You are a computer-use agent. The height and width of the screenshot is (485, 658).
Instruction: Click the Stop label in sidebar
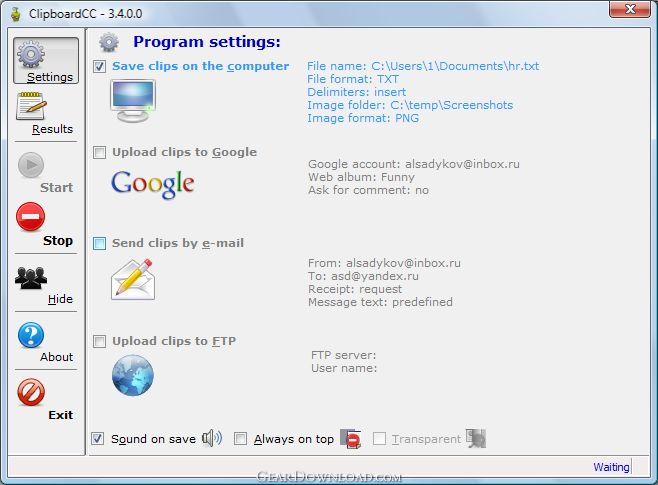tap(58, 241)
